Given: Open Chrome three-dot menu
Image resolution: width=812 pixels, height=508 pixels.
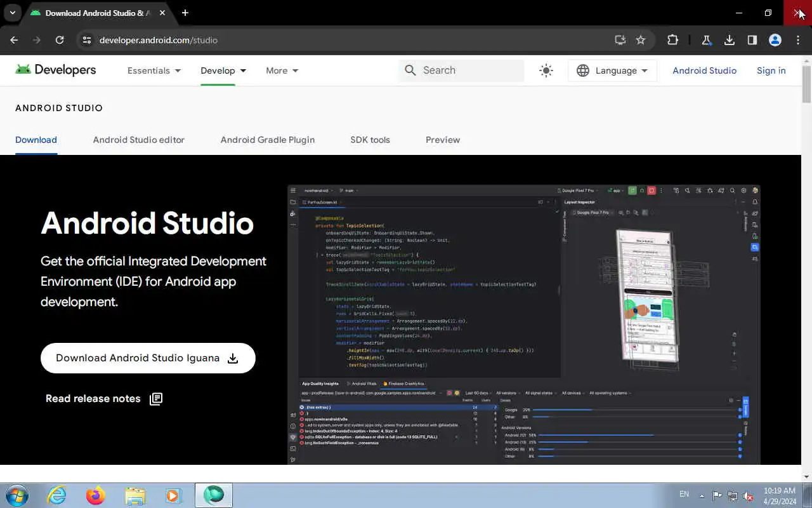Looking at the screenshot, I should pos(798,40).
